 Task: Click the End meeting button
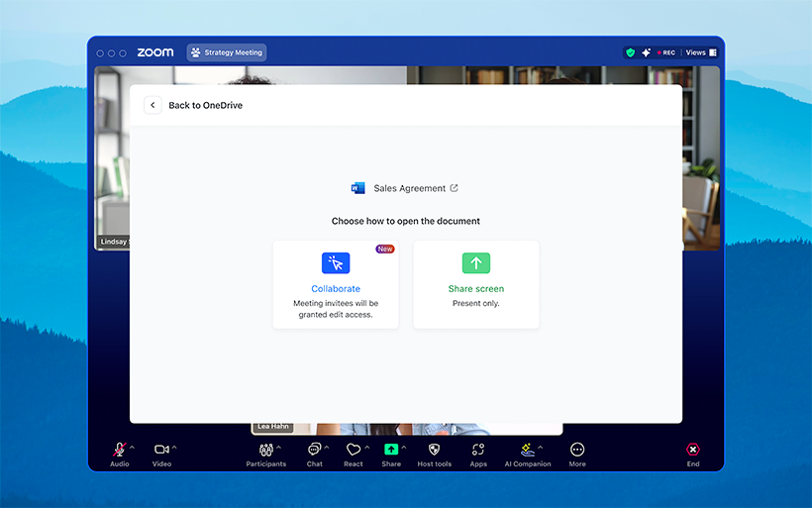[693, 450]
